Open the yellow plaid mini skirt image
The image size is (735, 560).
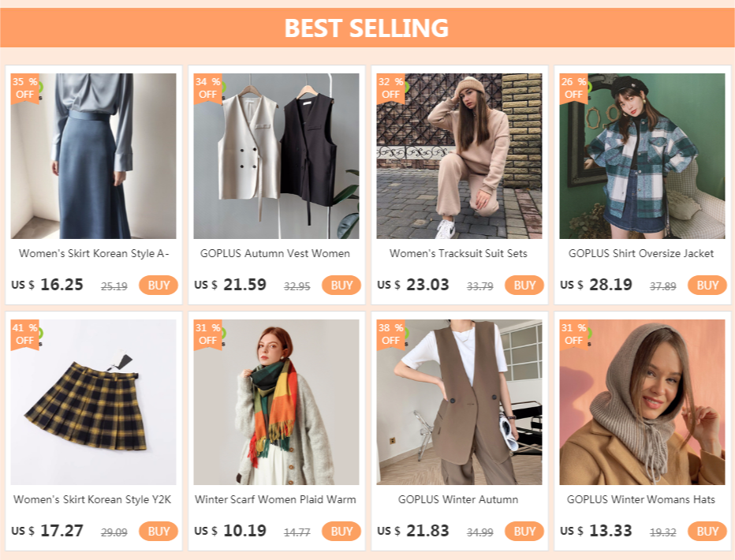[94, 402]
